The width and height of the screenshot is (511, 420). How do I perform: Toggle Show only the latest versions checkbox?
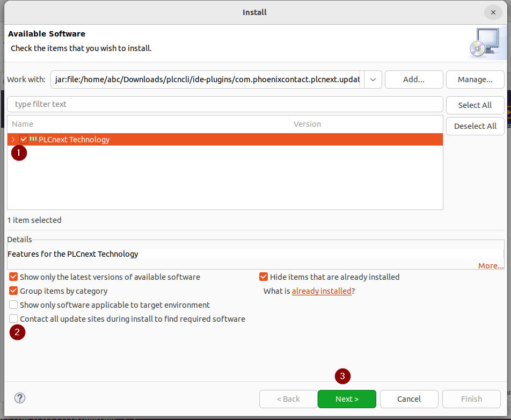[x=13, y=277]
